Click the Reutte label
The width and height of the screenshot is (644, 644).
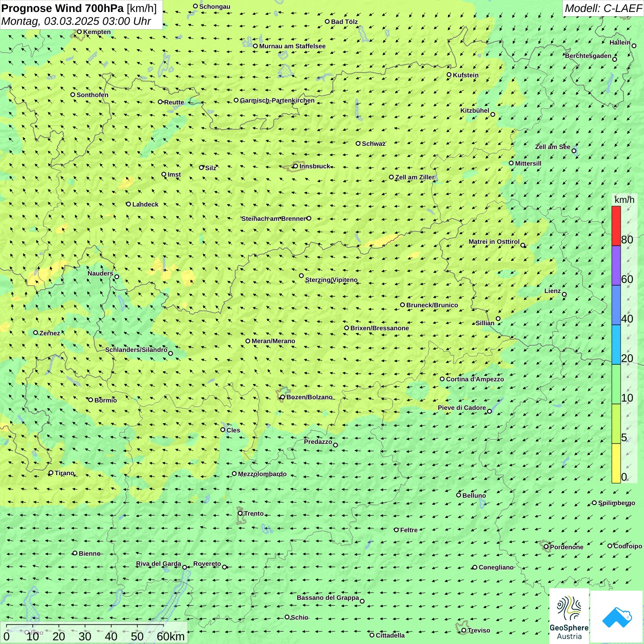coord(174,102)
